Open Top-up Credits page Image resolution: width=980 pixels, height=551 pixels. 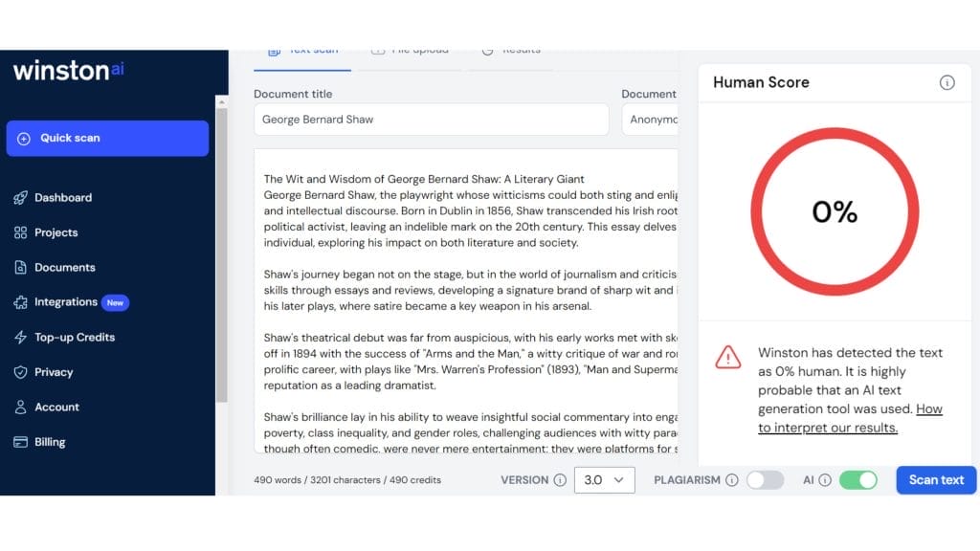tap(75, 338)
